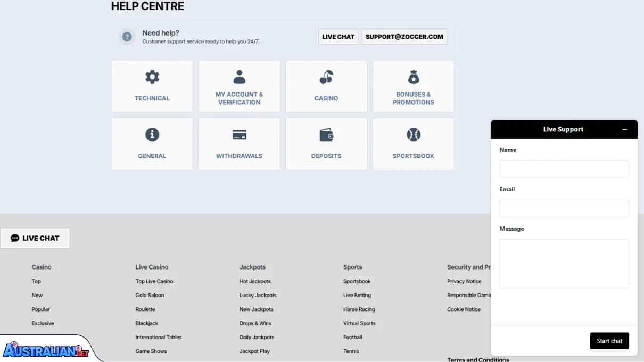Open the Hot Jackpots page
644x362 pixels.
[x=254, y=281]
